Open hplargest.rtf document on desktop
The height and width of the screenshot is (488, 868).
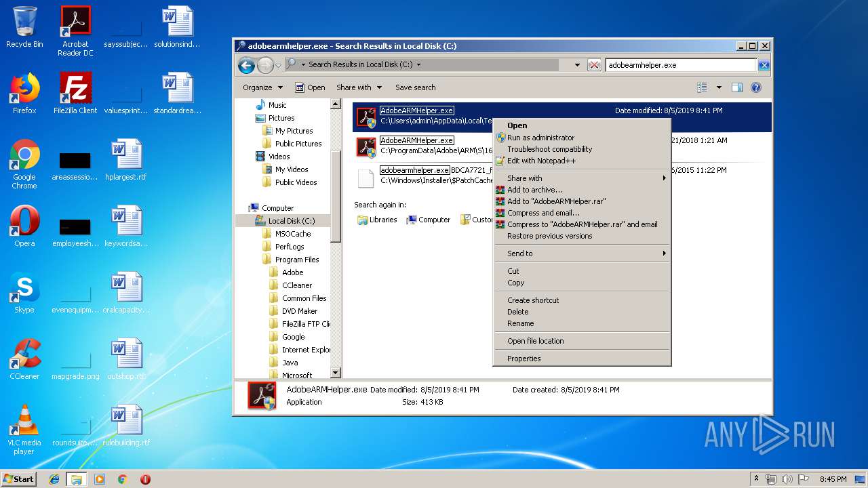126,160
